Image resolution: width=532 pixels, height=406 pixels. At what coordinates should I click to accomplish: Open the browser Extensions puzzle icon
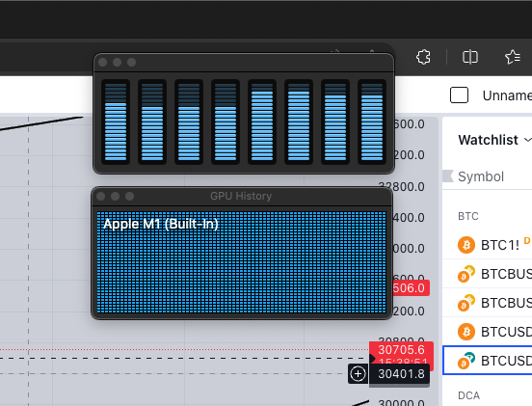click(x=423, y=57)
